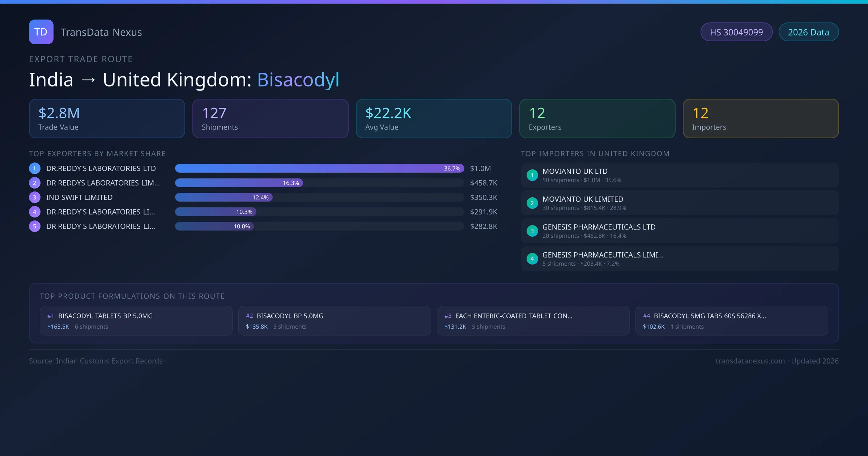The height and width of the screenshot is (456, 868).
Task: Click transdatanexus.com footer link
Action: click(750, 361)
